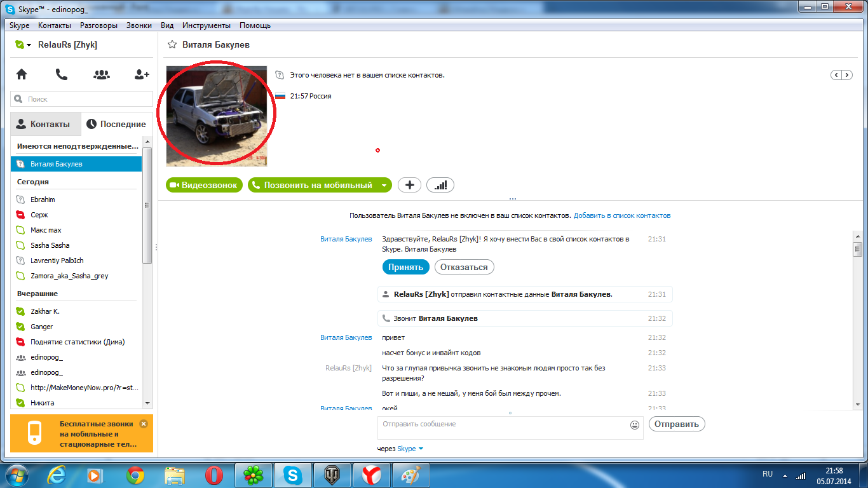868x488 pixels.
Task: Expand the call options dropdown arrow
Action: 384,186
